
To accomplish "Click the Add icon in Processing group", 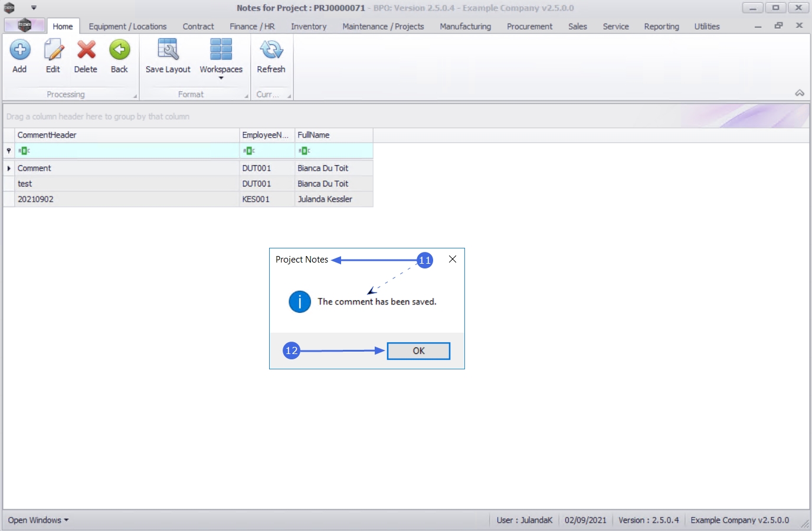I will (20, 50).
